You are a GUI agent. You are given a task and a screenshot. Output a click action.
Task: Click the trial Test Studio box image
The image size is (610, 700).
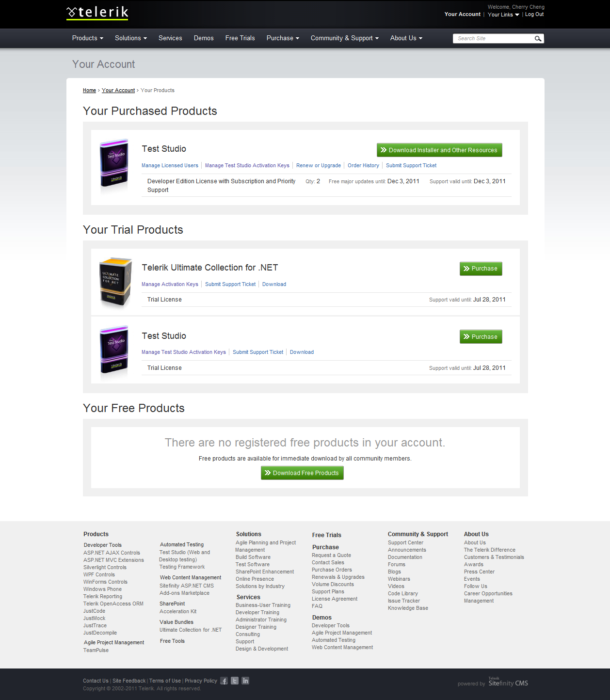[114, 350]
